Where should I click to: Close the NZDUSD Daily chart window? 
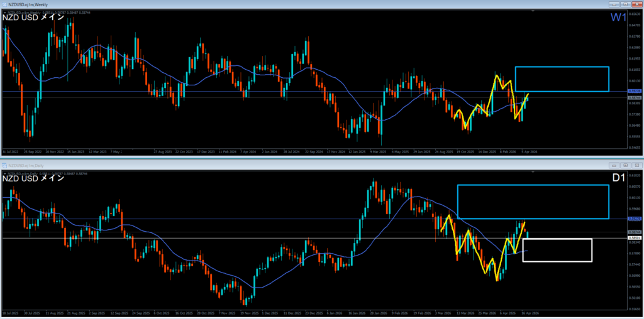pyautogui.click(x=636, y=165)
